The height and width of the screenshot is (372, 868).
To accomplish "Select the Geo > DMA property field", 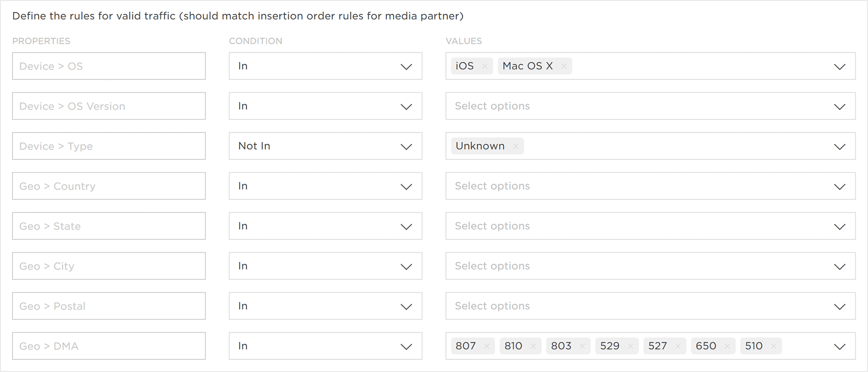I will [x=109, y=346].
